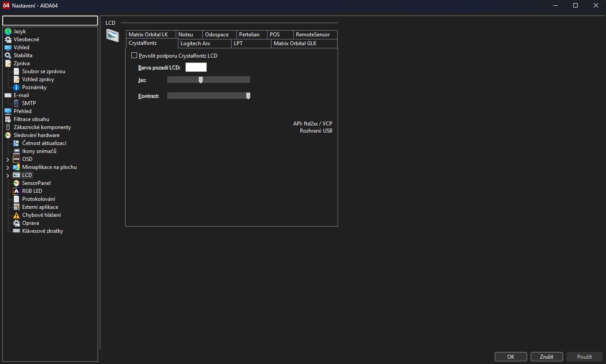The height and width of the screenshot is (364, 606).
Task: Enable Povolit podporu Crystalfontz LCD checkbox
Action: click(134, 56)
